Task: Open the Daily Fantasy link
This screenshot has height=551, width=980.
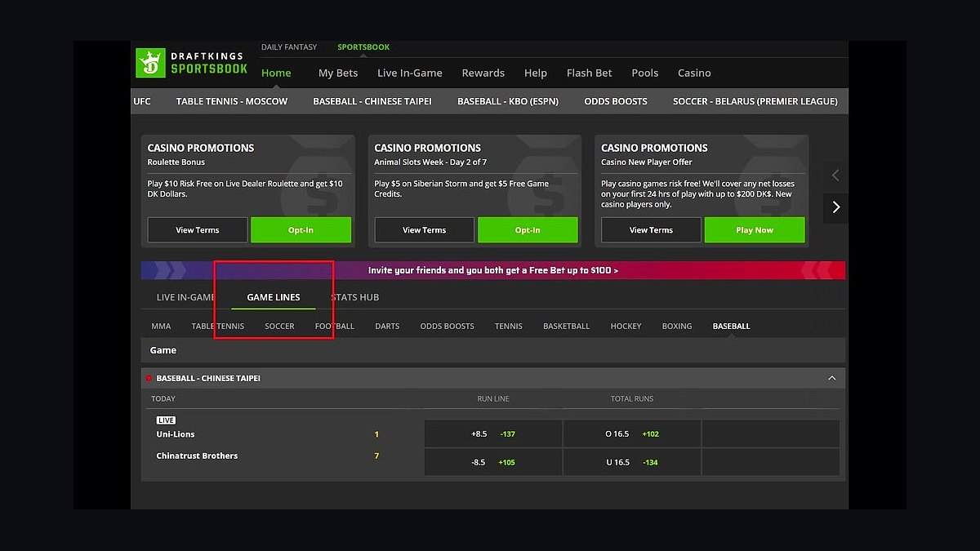Action: pos(289,47)
